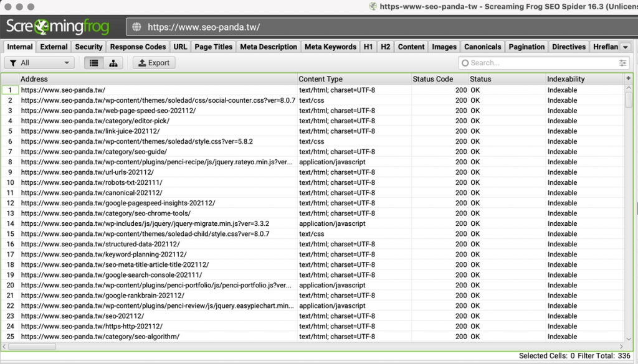Viewport: 638px width, 364px height.
Task: Click the horizontal scrollbar thumb
Action: coord(32,347)
